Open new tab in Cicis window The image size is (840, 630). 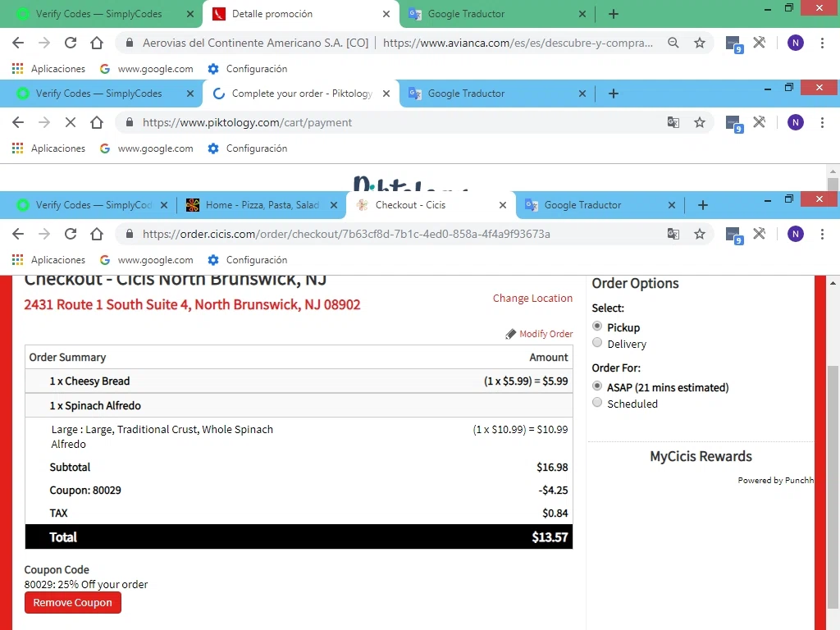pyautogui.click(x=703, y=205)
